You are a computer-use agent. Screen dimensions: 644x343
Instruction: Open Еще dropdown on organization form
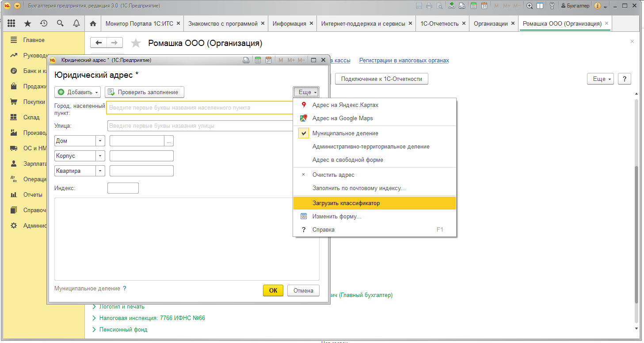(600, 79)
